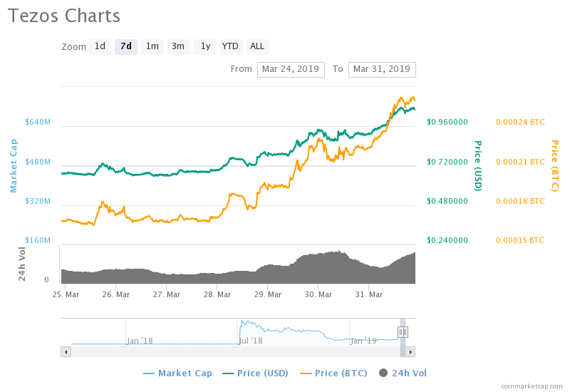Click the YTD zoom button
The width and height of the screenshot is (570, 392).
230,46
